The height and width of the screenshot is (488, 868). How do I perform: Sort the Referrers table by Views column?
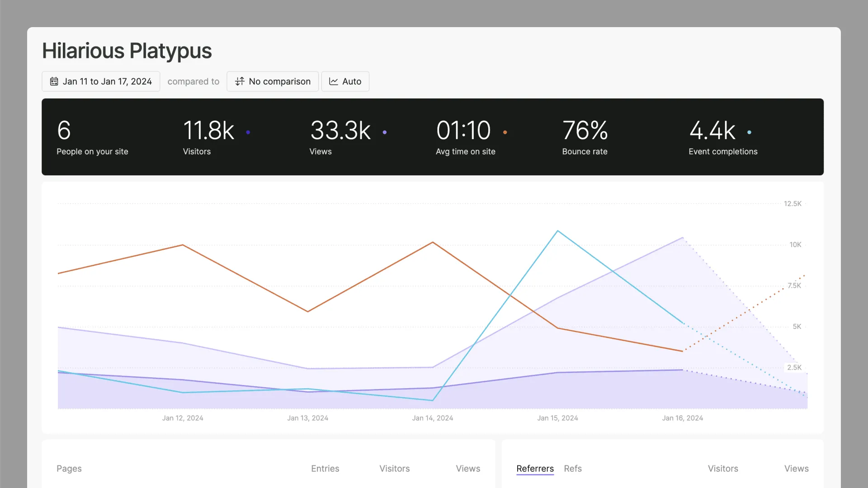796,469
